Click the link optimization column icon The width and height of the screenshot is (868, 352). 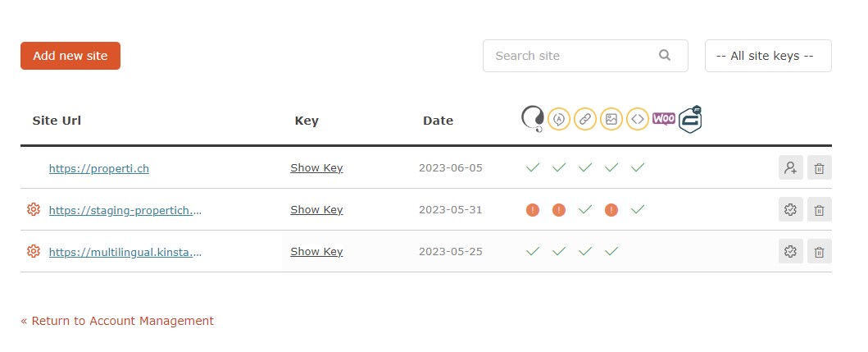pyautogui.click(x=585, y=119)
